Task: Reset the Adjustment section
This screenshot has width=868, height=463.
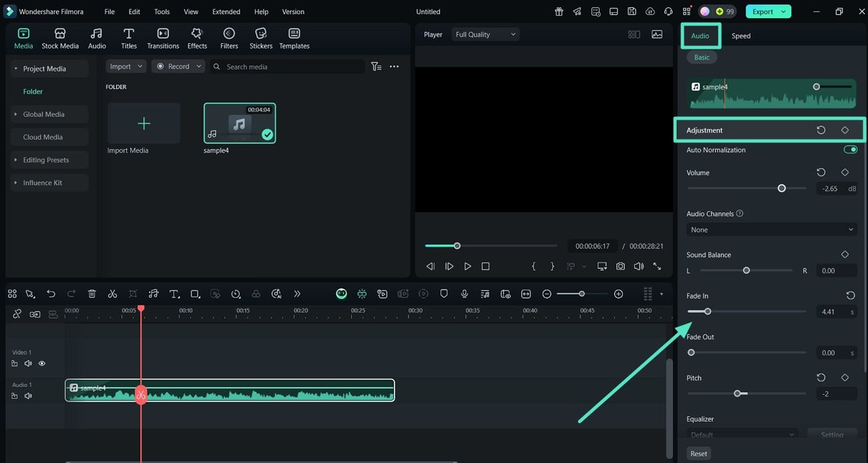Action: (x=821, y=130)
